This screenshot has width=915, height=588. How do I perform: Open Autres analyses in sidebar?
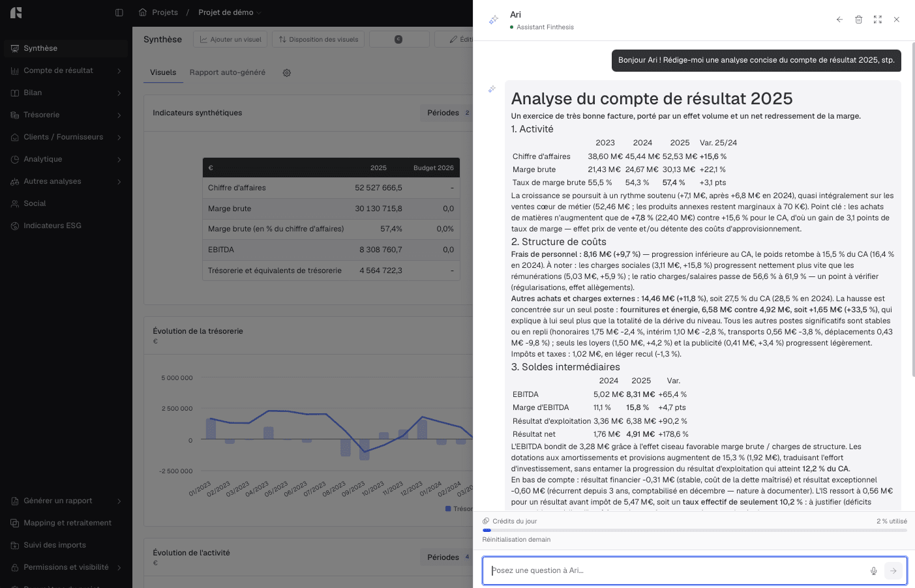pos(66,181)
